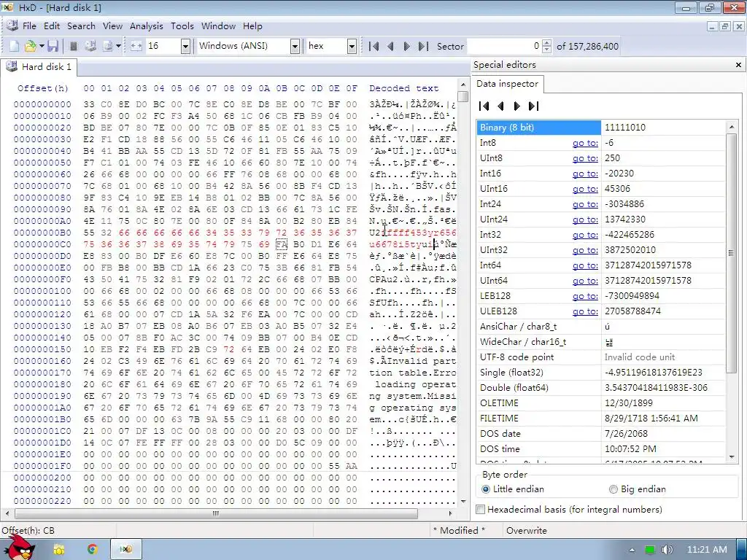
Task: Click go to link for Int16
Action: (585, 174)
